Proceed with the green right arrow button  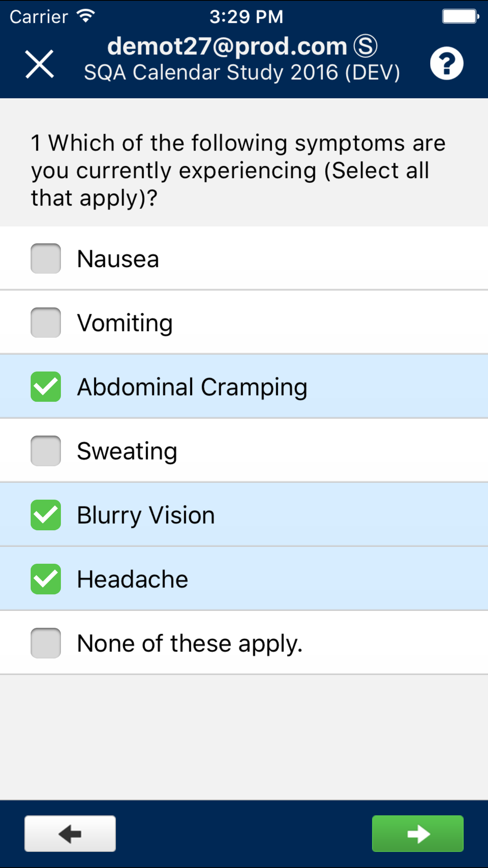pos(418,833)
